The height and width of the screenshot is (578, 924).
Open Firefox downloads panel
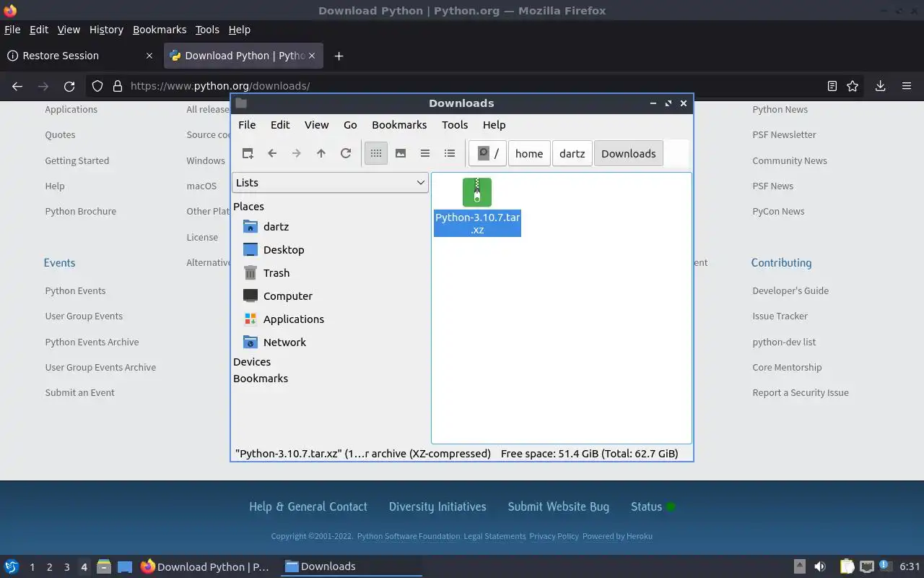point(880,86)
